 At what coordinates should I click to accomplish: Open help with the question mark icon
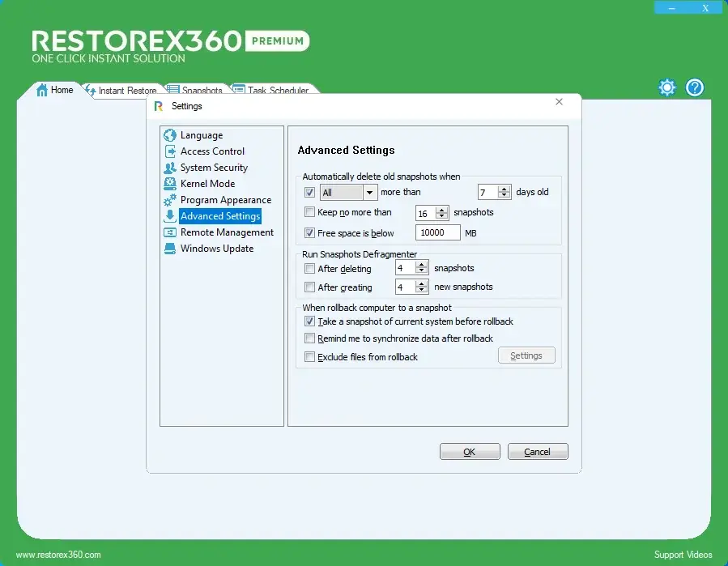tap(695, 87)
